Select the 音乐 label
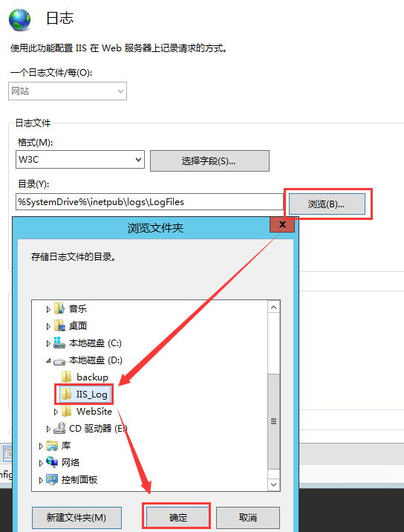Screen dimensions: 404x532 (x=78, y=309)
